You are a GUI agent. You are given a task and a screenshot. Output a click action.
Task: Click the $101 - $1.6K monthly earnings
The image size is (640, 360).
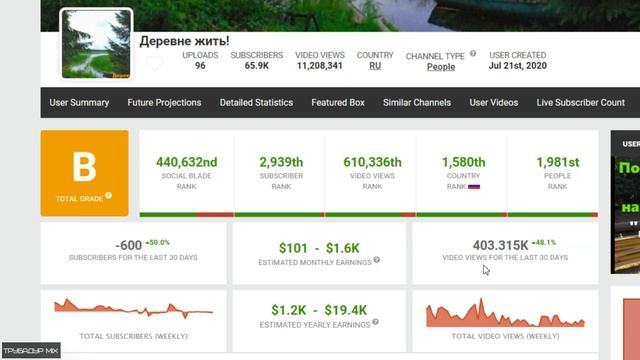319,248
